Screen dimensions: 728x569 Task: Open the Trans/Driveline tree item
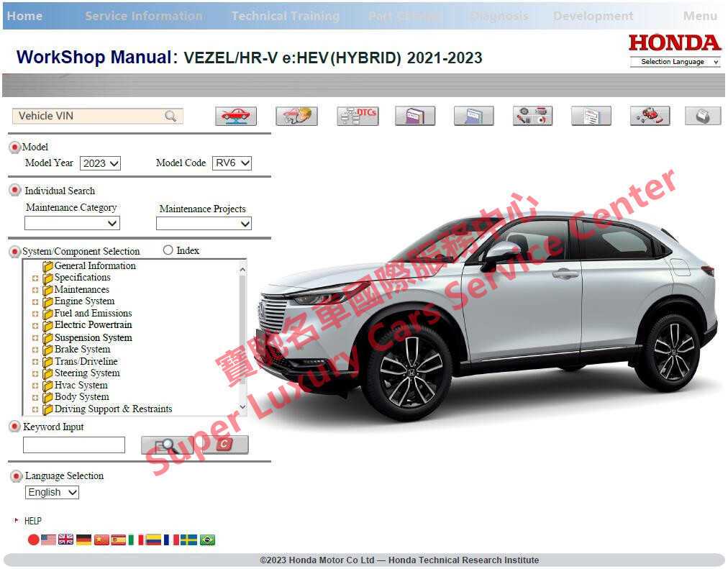click(x=86, y=361)
